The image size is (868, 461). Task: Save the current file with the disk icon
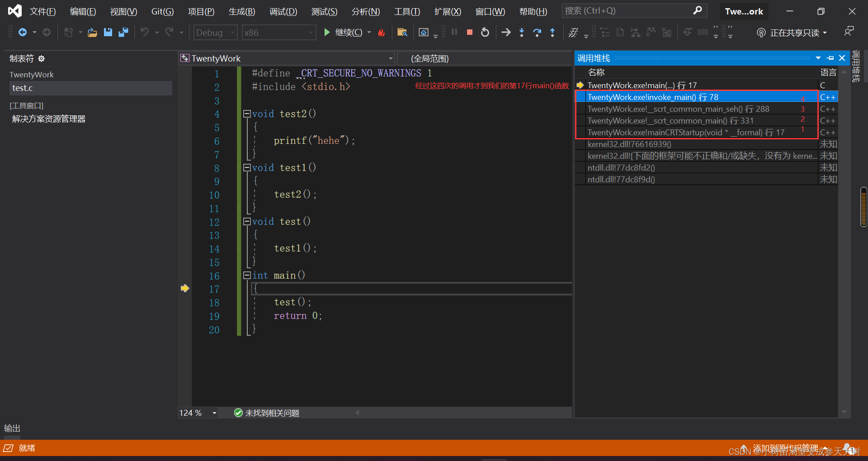pyautogui.click(x=108, y=32)
